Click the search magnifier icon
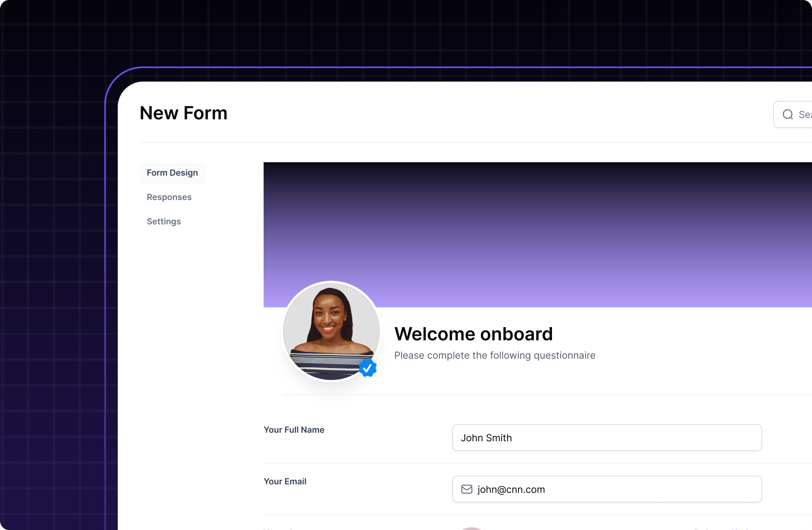812x530 pixels. coord(787,115)
